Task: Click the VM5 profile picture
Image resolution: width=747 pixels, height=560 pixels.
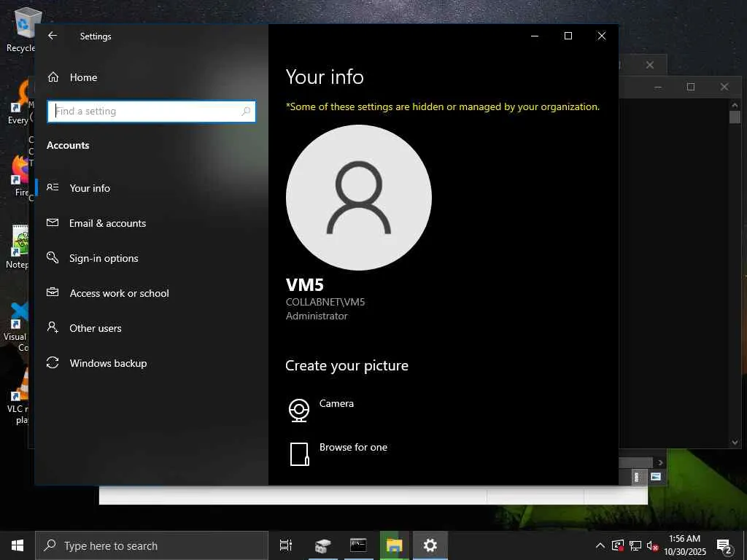Action: click(x=359, y=198)
